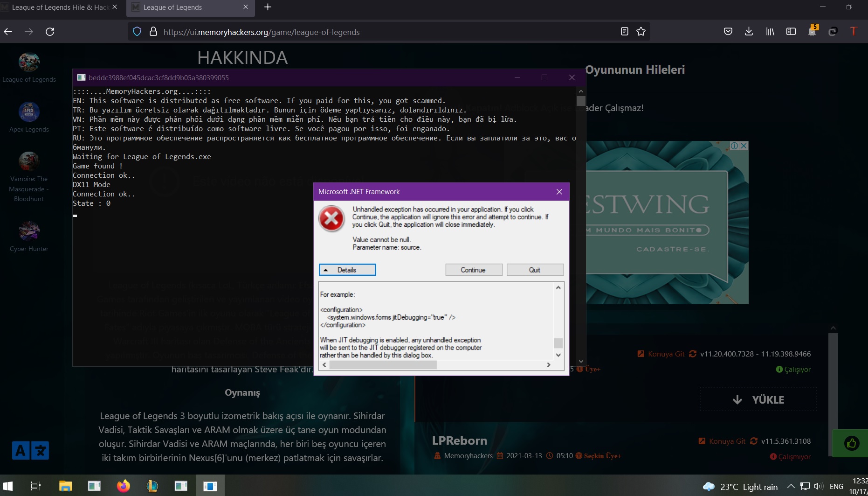The width and height of the screenshot is (868, 496).
Task: Close the Microsoft .NET Framework dialog
Action: tap(559, 192)
